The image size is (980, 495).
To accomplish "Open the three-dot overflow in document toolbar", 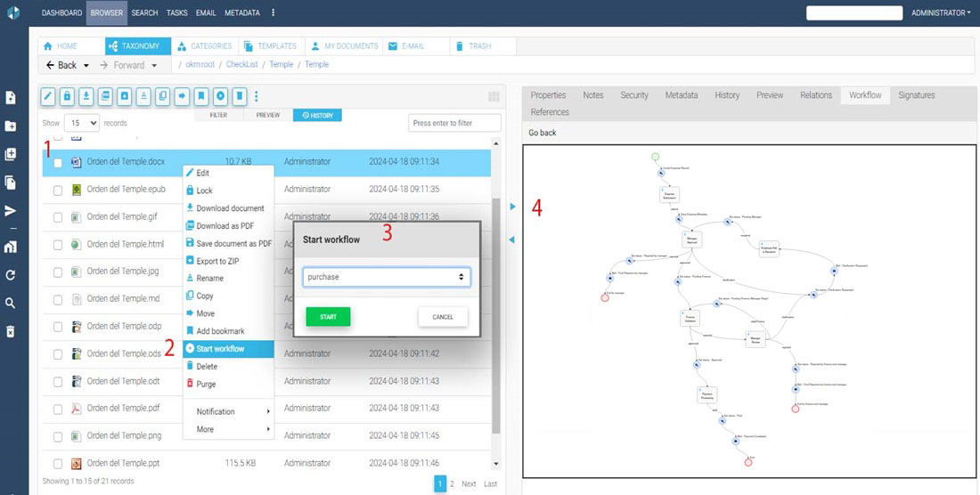I will click(257, 96).
